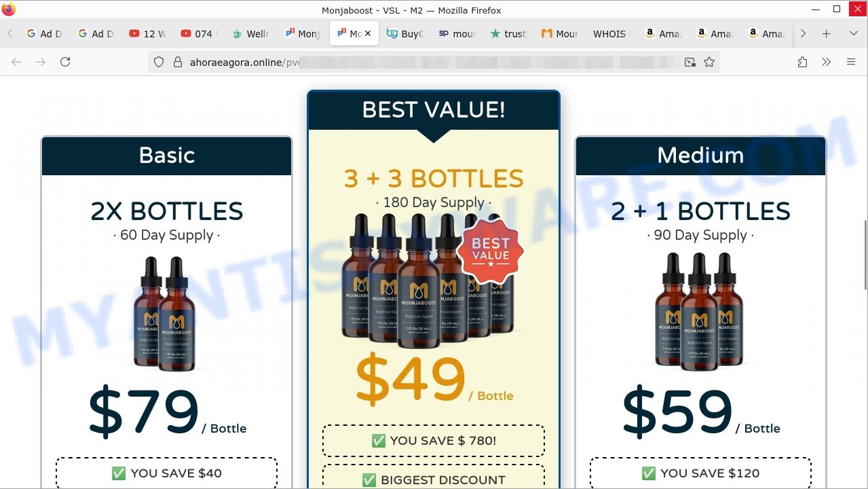The image size is (868, 489).
Task: Close the active Monjaboost tab
Action: (368, 33)
